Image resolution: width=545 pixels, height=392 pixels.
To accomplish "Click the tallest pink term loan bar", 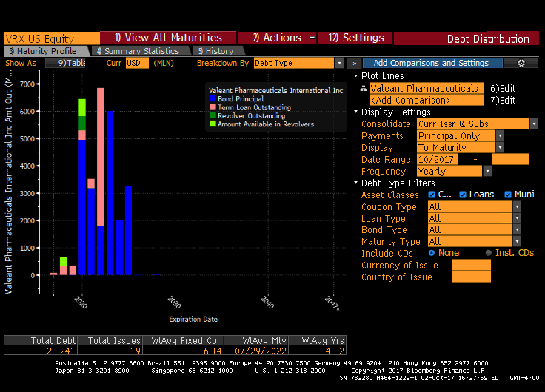I will (x=101, y=157).
